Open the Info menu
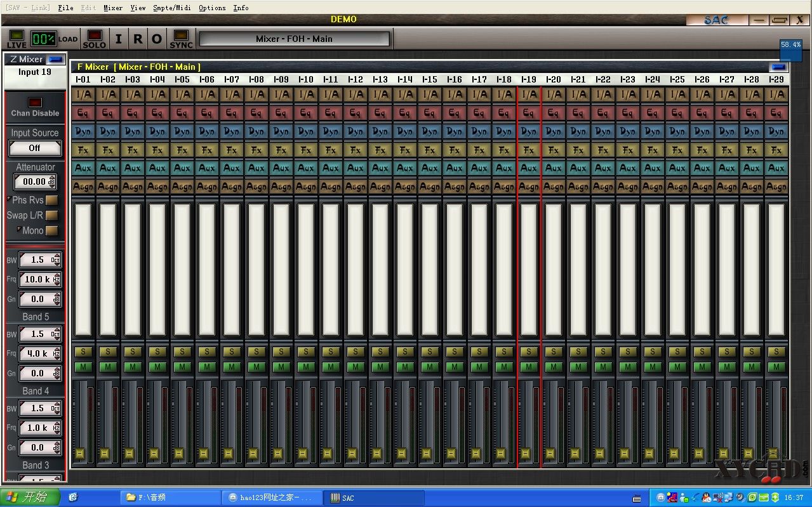The height and width of the screenshot is (507, 812). point(241,8)
